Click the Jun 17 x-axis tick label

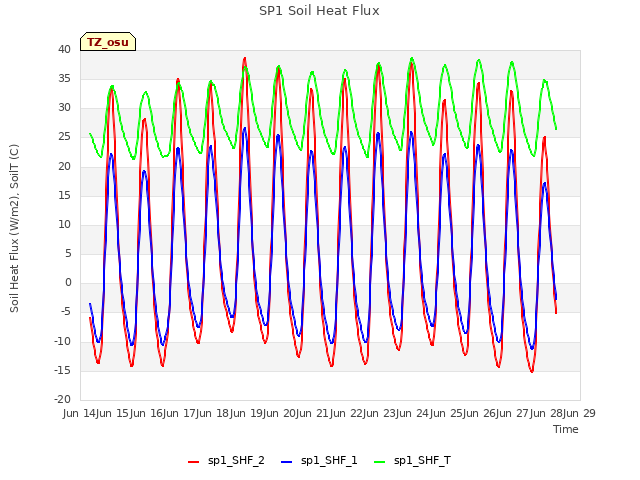tap(180, 413)
